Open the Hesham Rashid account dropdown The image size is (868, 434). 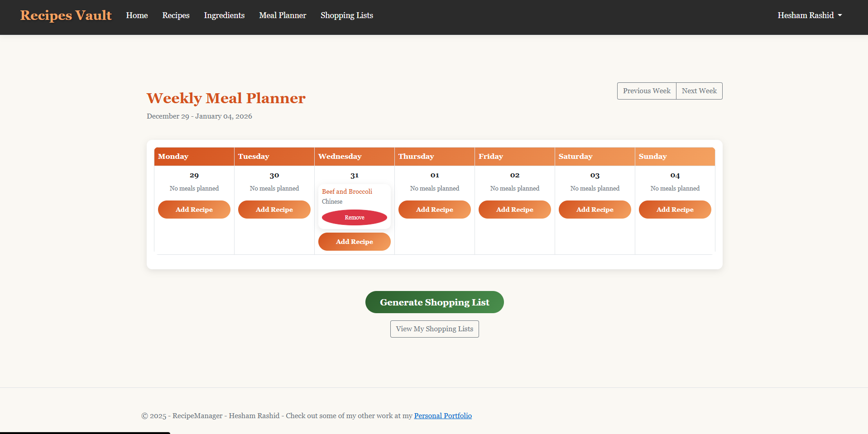(809, 15)
